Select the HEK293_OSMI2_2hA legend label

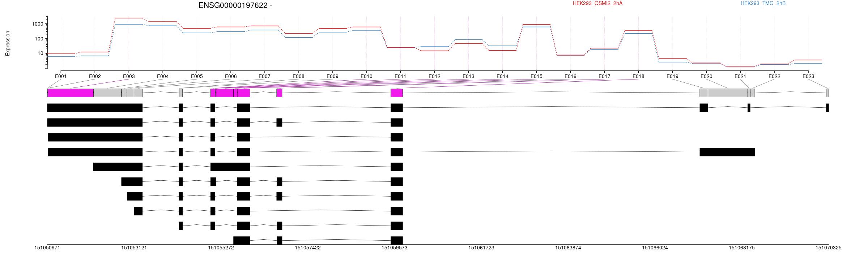click(x=597, y=3)
